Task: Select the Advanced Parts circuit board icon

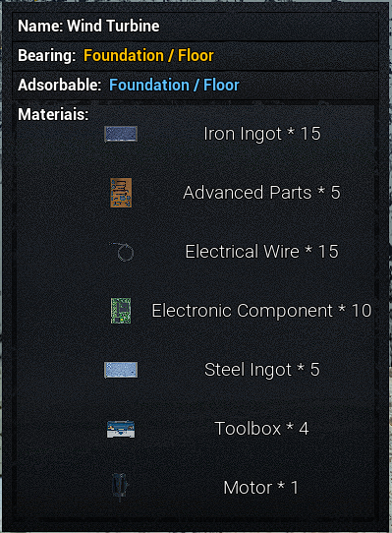Action: [121, 193]
